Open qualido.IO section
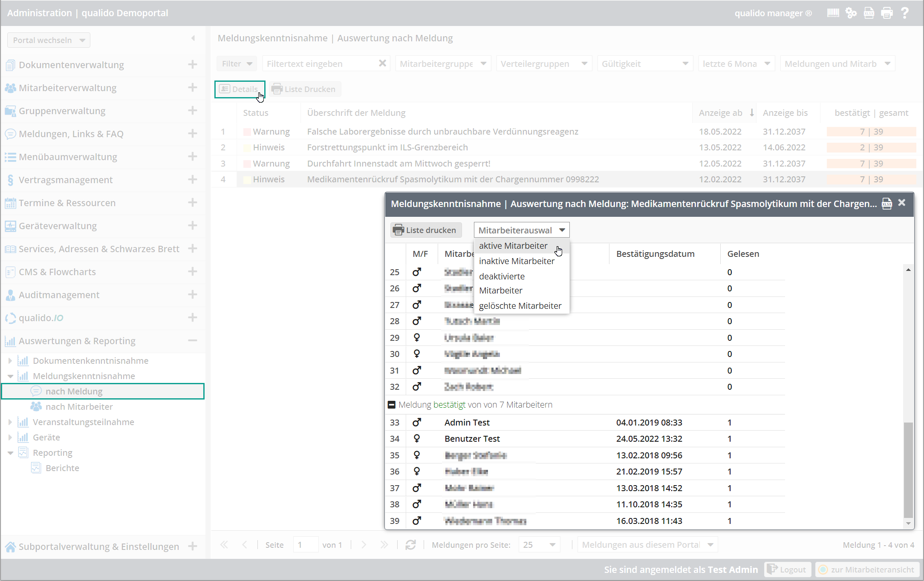The height and width of the screenshot is (581, 924). click(103, 318)
